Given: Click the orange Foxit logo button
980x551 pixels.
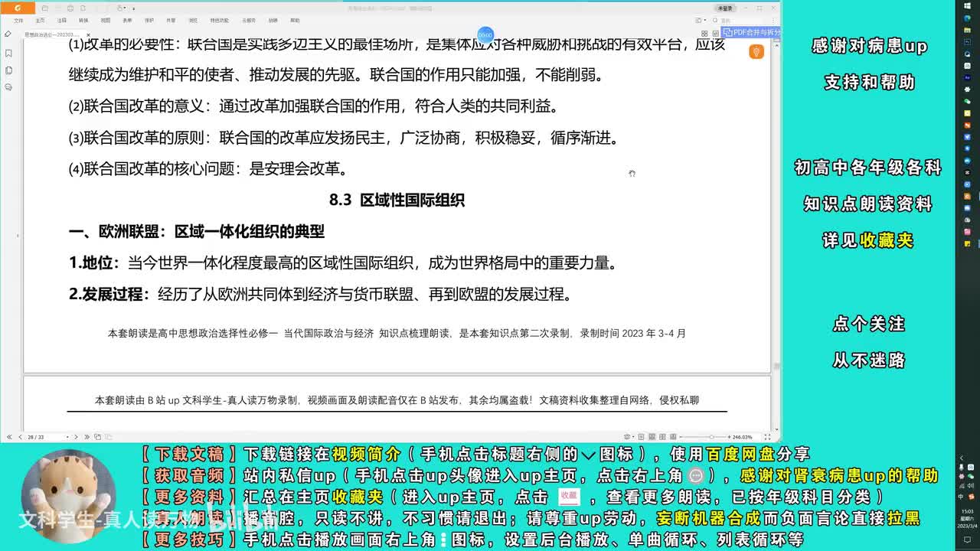Looking at the screenshot, I should click(x=18, y=8).
